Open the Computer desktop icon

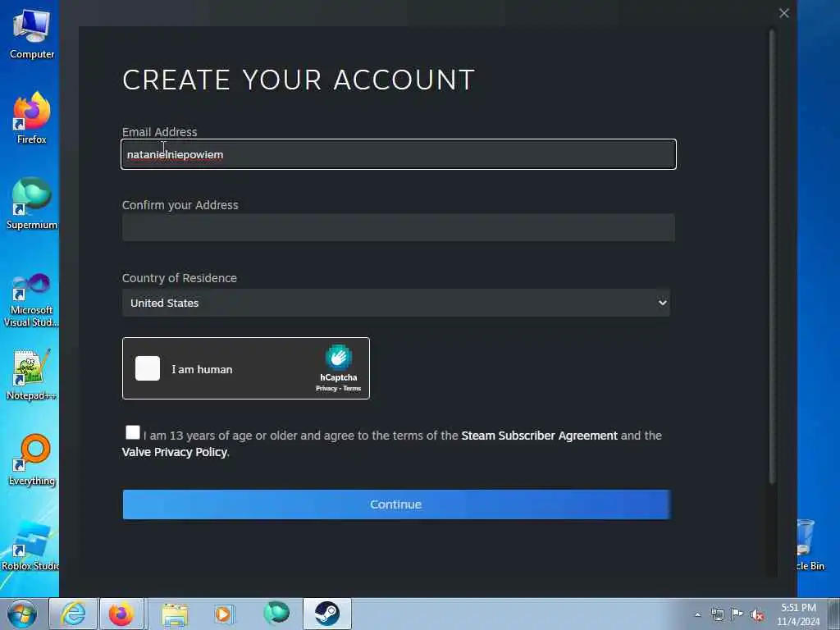(x=32, y=34)
